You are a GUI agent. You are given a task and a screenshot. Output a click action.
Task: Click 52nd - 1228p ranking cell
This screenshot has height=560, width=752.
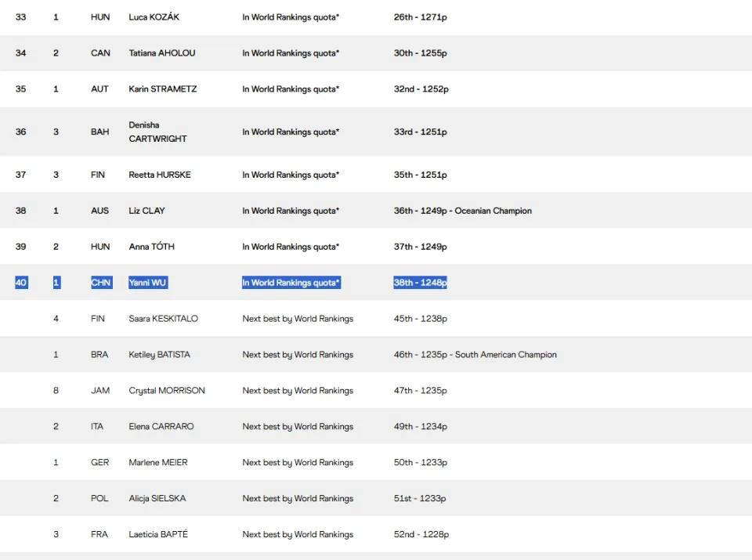(x=421, y=535)
